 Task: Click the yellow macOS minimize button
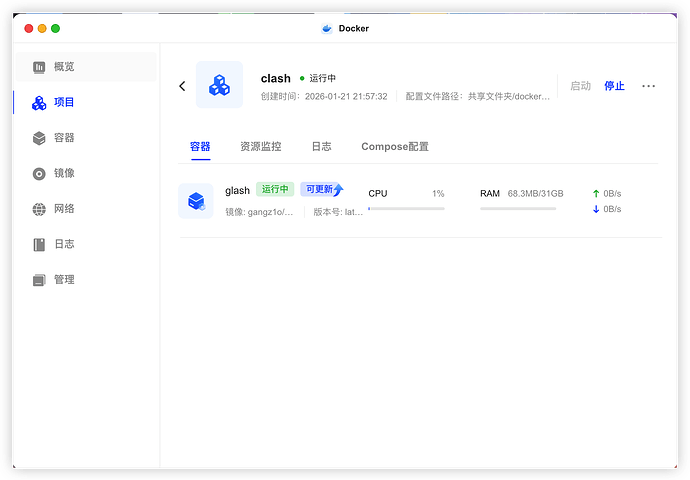point(42,29)
